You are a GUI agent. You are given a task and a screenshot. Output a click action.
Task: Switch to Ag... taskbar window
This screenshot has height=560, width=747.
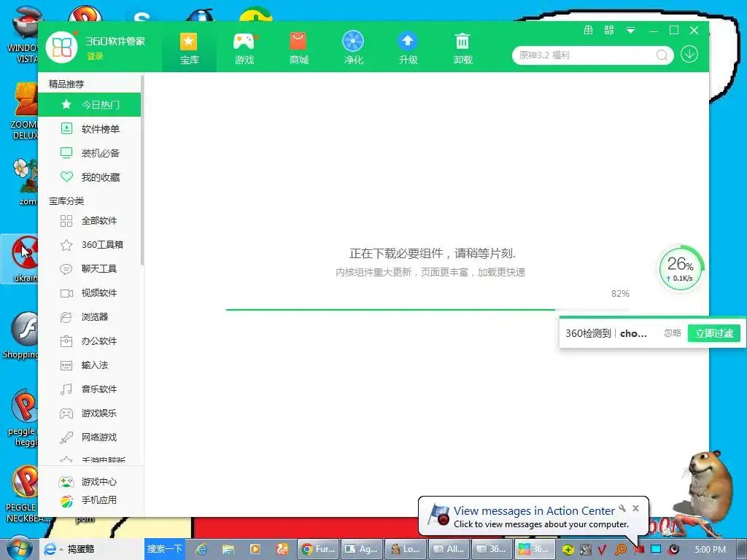click(x=362, y=549)
